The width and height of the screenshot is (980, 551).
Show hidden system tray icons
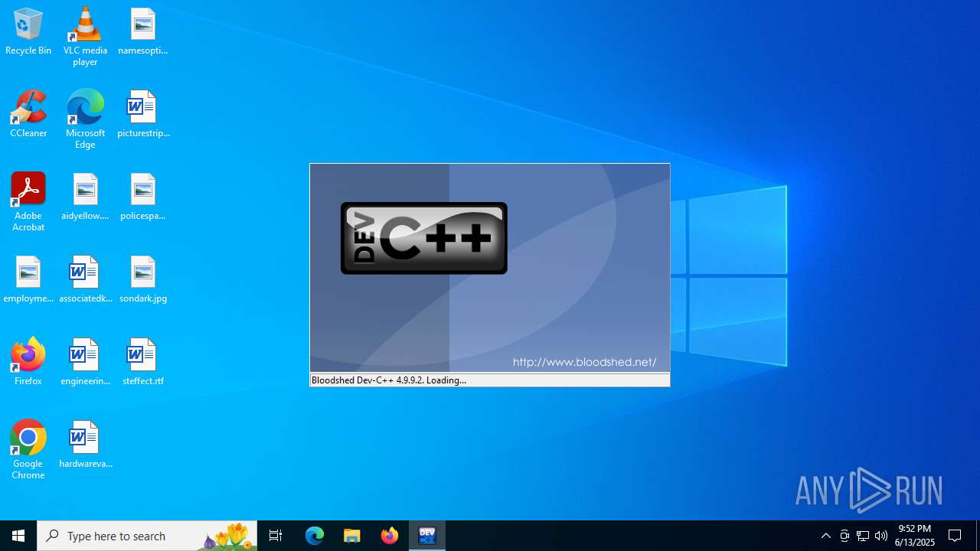(825, 536)
